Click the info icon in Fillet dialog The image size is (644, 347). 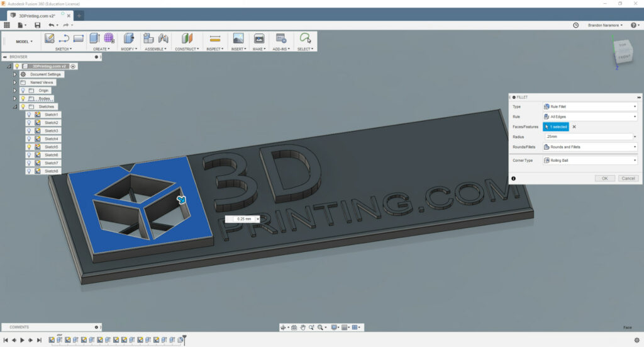point(513,178)
